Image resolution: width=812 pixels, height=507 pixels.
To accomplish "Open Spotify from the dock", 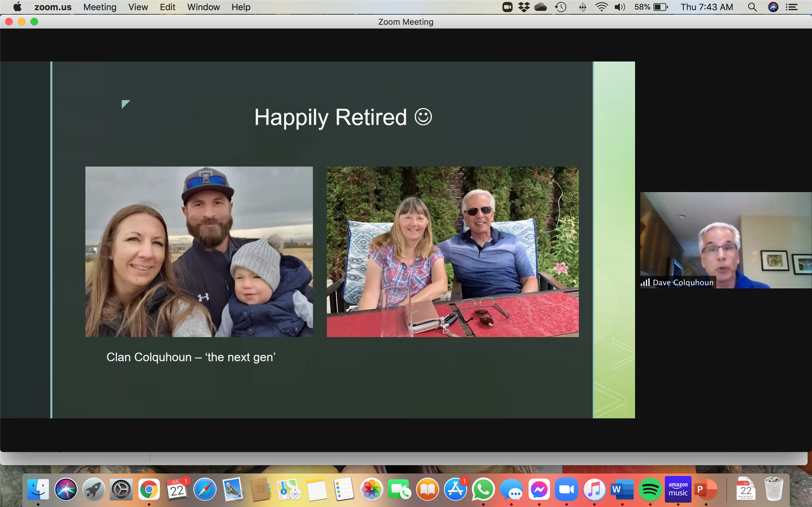I will (650, 489).
